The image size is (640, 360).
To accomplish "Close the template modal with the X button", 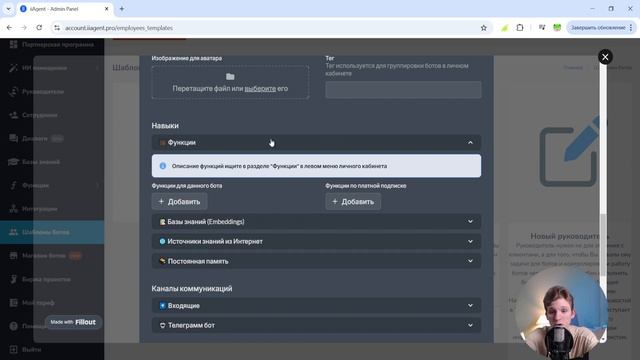I will coord(605,57).
